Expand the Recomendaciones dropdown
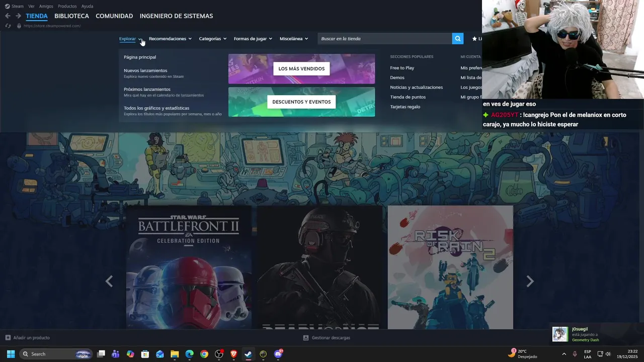The image size is (644, 362). pos(170,39)
